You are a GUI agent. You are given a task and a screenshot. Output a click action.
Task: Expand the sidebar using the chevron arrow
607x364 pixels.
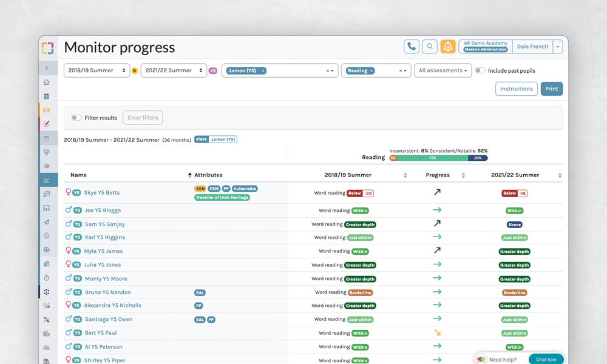[47, 69]
